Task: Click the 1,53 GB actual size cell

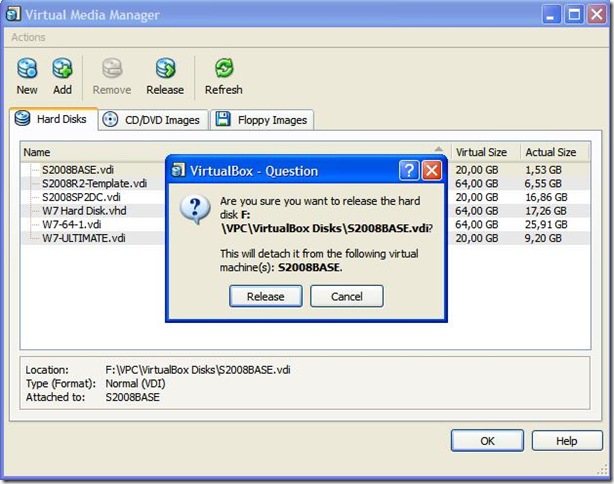Action: 543,170
